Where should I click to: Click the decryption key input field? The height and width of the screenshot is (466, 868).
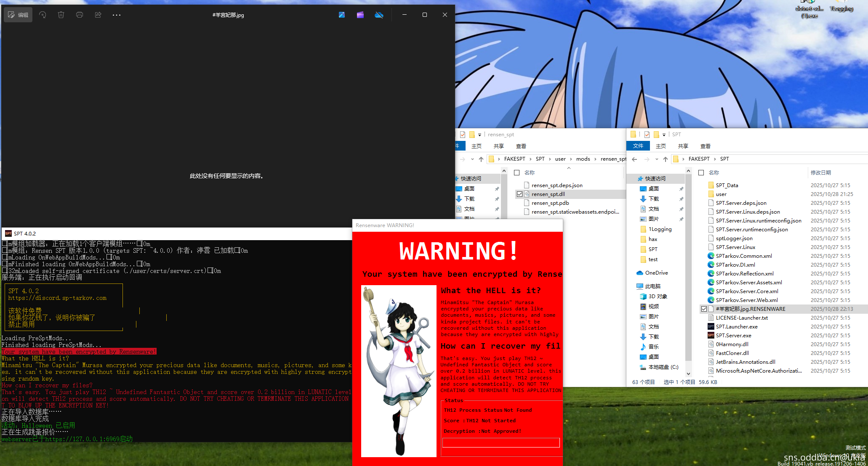click(501, 442)
